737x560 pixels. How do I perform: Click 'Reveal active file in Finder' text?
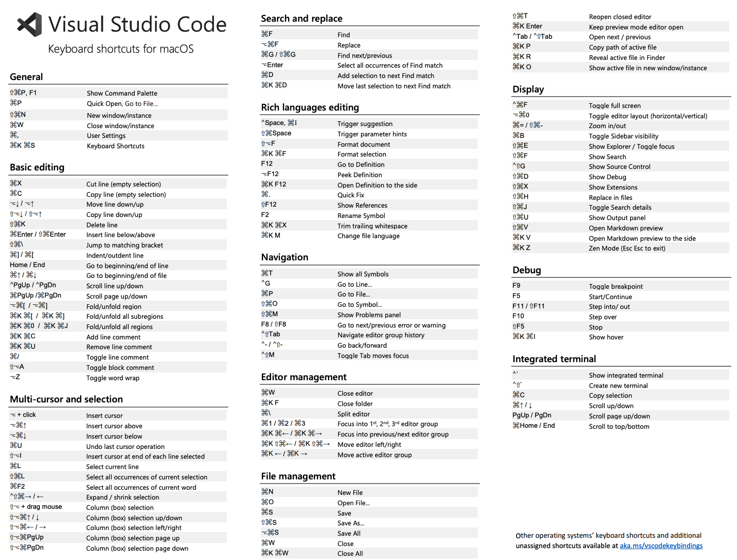tap(627, 58)
